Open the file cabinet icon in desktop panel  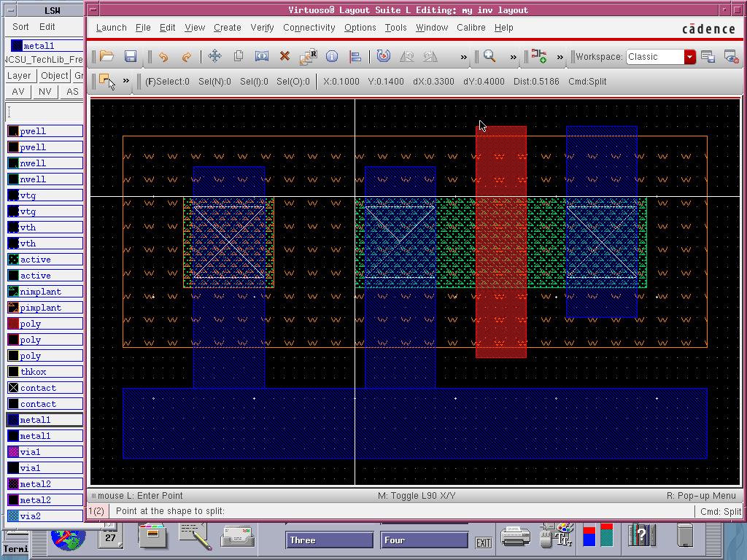[152, 534]
